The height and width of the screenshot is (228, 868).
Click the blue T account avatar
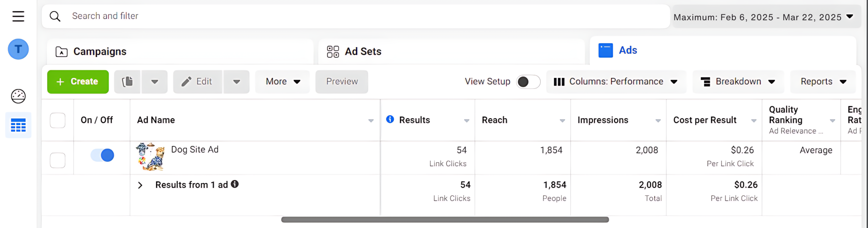(x=18, y=49)
